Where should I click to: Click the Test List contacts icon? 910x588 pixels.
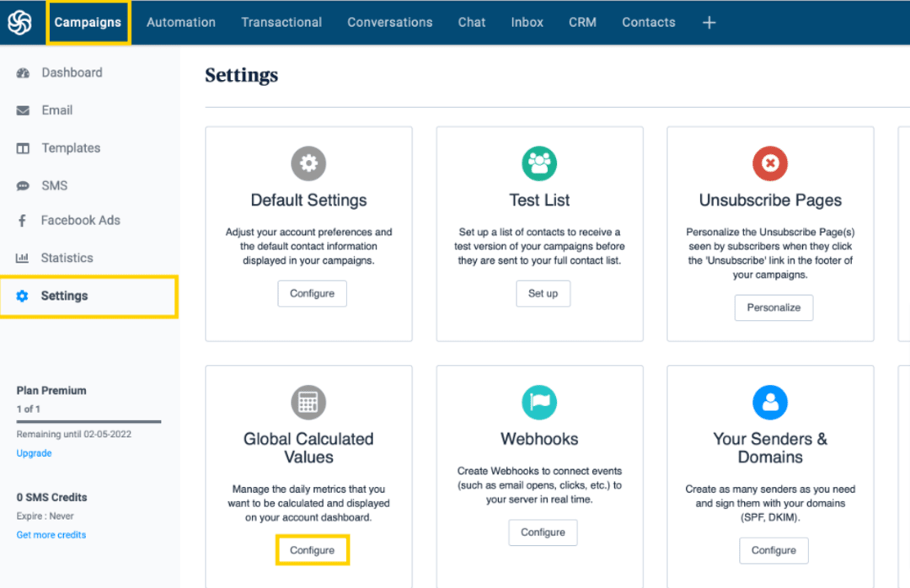pyautogui.click(x=539, y=163)
